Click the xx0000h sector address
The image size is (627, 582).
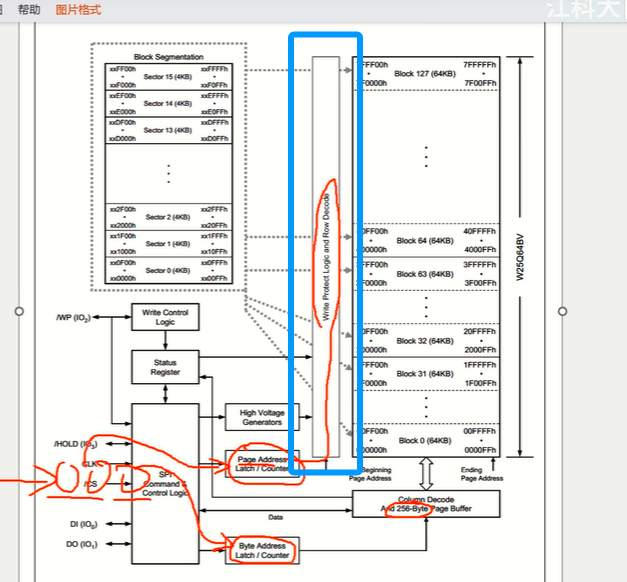point(123,278)
